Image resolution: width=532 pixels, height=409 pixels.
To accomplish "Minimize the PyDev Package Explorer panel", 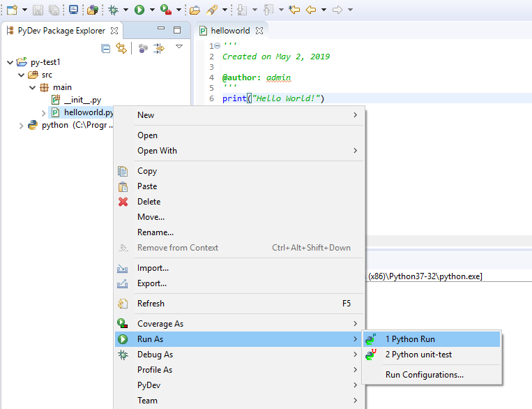I will pyautogui.click(x=161, y=28).
